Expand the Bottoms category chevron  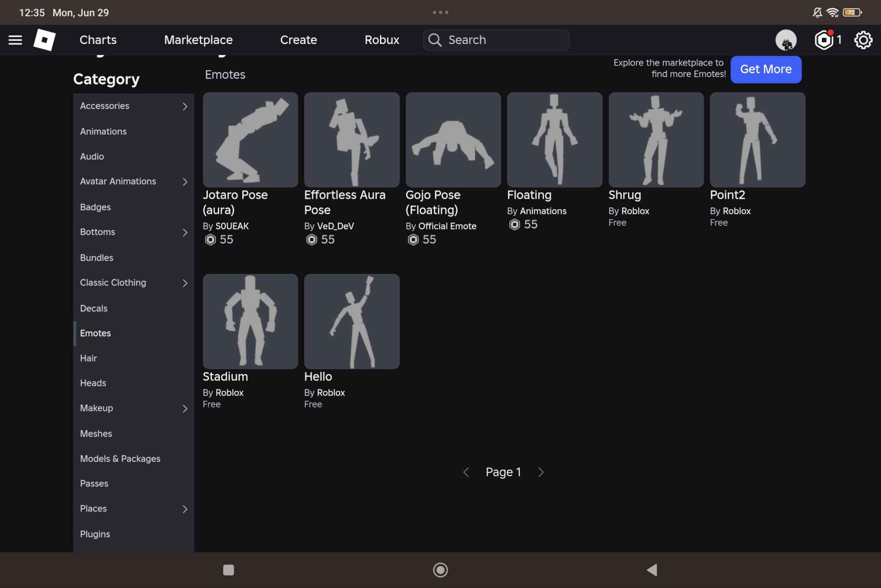[185, 233]
